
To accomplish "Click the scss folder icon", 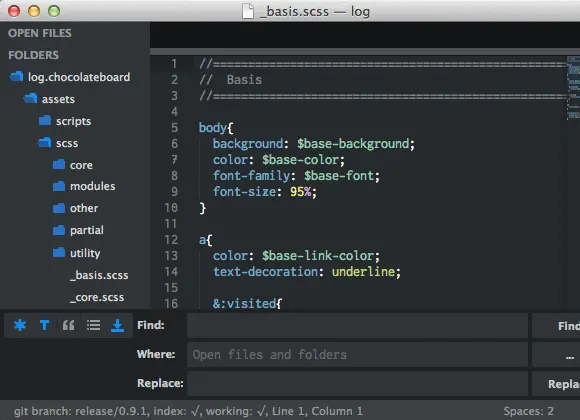I will click(45, 142).
